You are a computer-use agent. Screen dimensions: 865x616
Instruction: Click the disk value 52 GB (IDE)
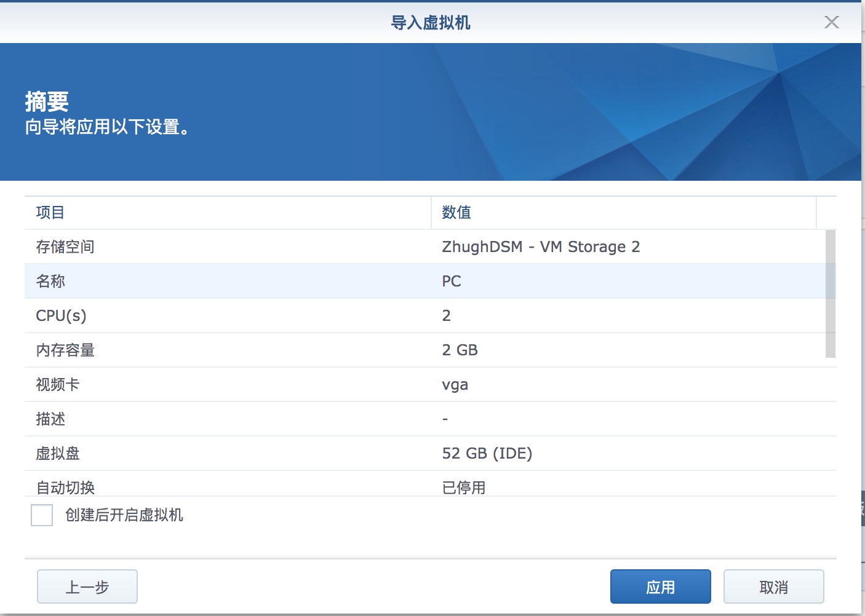tap(487, 454)
